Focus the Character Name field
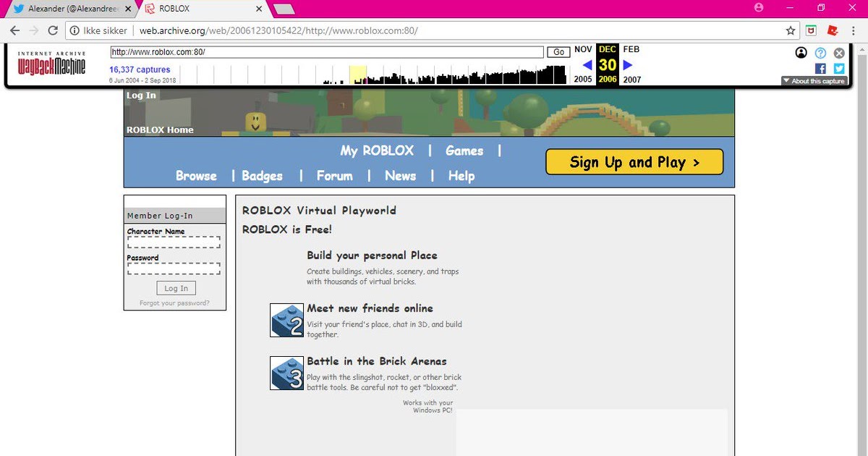 click(174, 242)
